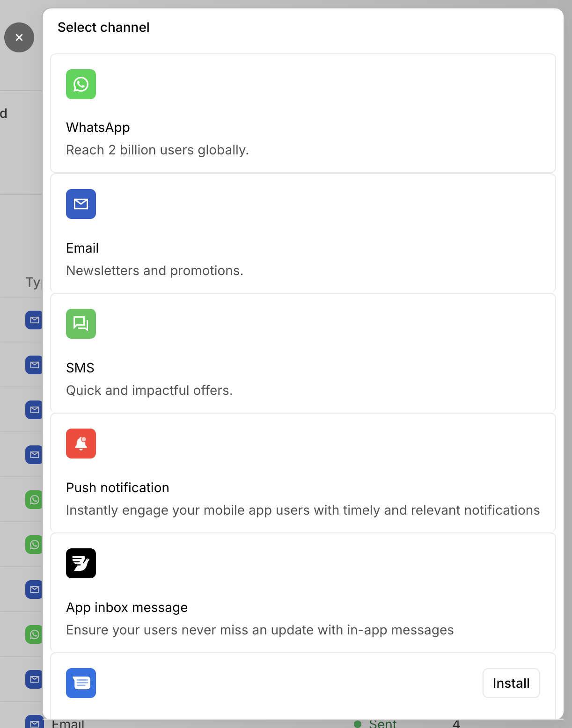Click 'Reach 2 billion users globally' text
The image size is (572, 728).
pyautogui.click(x=157, y=150)
